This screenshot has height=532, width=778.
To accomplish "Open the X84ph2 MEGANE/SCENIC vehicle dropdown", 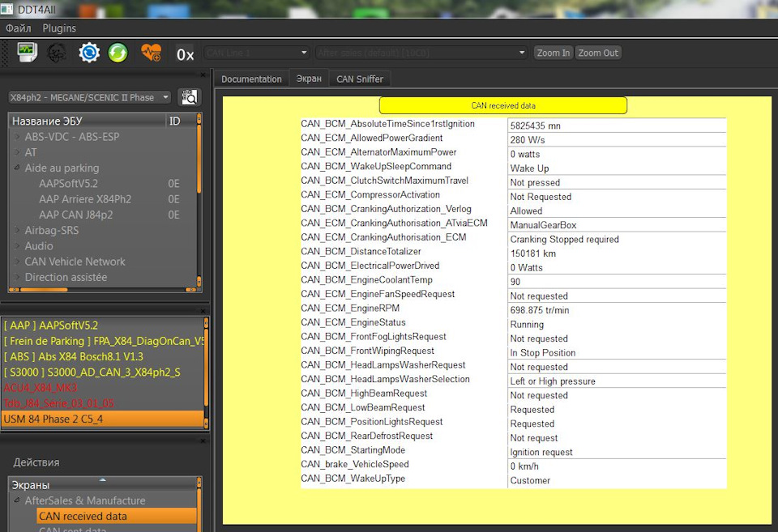I will 89,97.
